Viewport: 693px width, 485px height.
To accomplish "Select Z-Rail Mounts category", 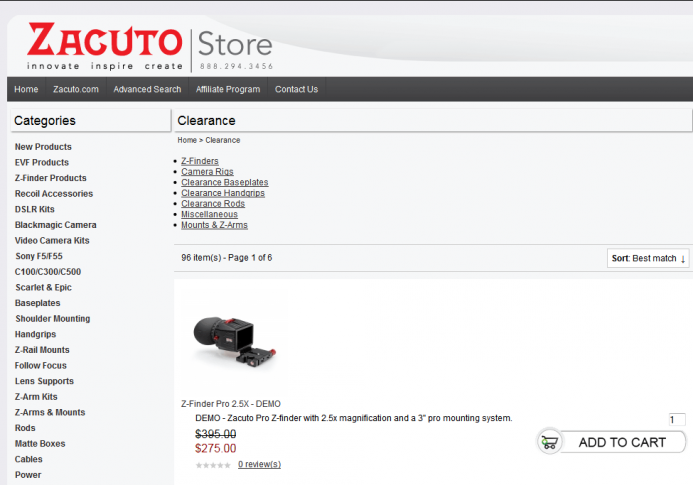I will (42, 350).
